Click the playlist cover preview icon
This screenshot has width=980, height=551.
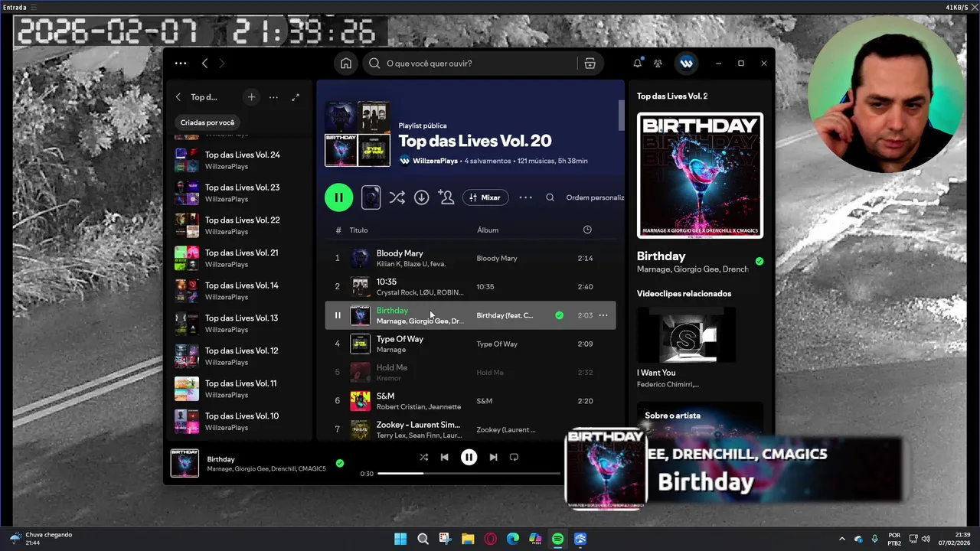(371, 197)
